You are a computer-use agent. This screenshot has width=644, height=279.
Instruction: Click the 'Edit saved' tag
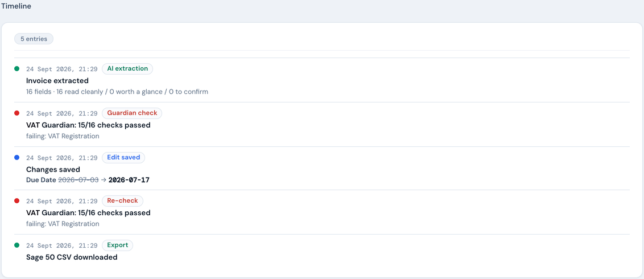[123, 157]
